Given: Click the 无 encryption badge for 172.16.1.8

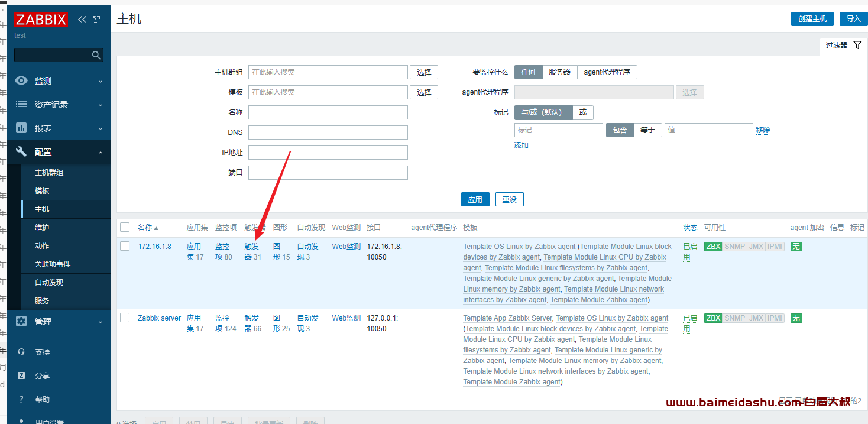Looking at the screenshot, I should tap(796, 247).
